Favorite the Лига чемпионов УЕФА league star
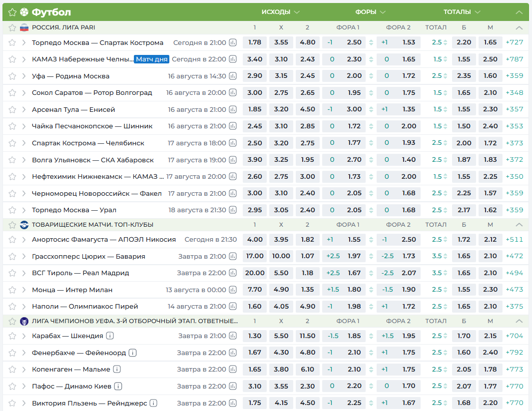532x411 pixels. [12, 321]
